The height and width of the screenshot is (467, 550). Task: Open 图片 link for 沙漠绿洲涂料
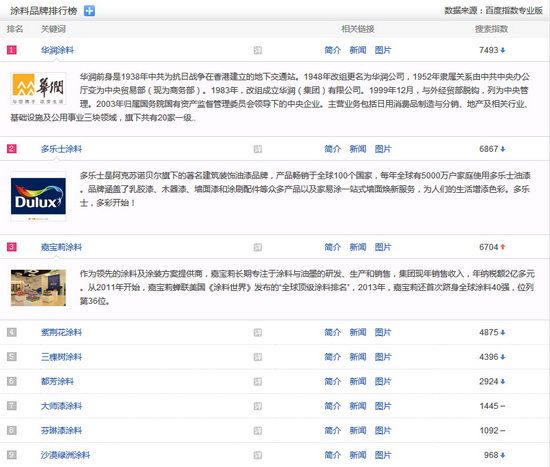[383, 455]
